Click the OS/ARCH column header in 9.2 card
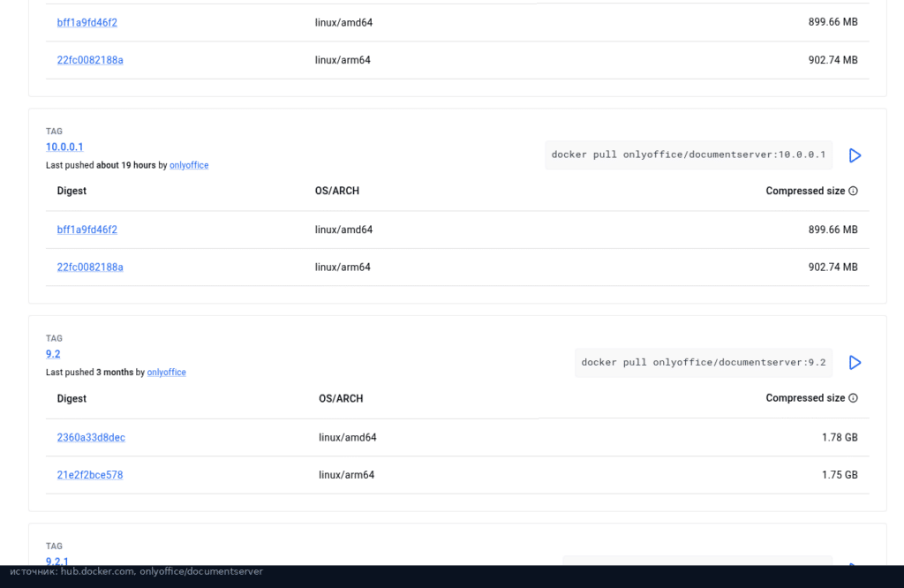The height and width of the screenshot is (588, 904). pyautogui.click(x=341, y=398)
